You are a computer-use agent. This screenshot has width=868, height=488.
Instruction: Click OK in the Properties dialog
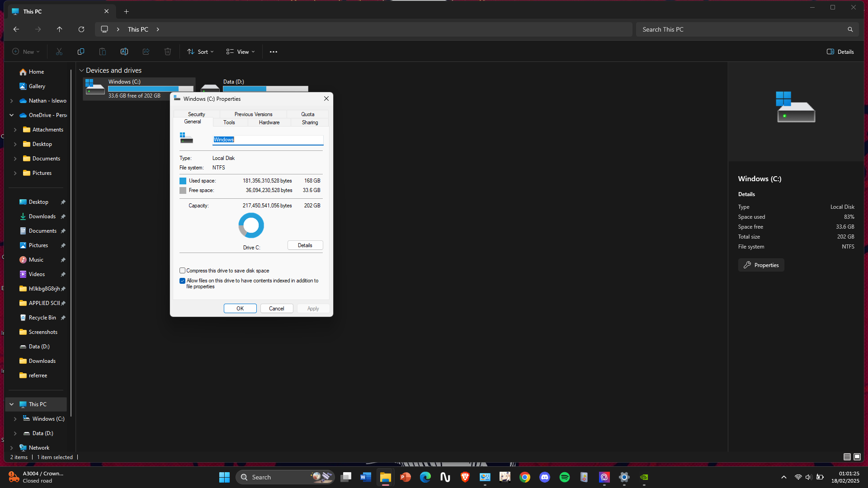pyautogui.click(x=240, y=309)
